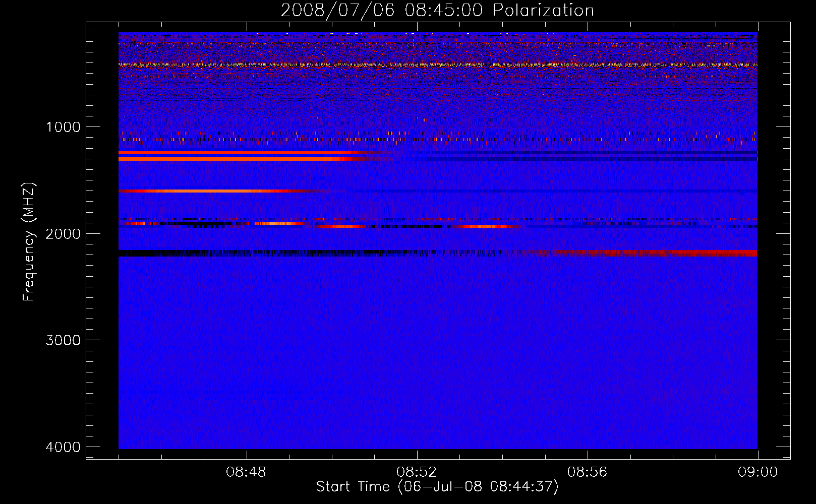Screen dimensions: 816x504
Task: Click the 4000 frequency tick label
Action: point(63,447)
